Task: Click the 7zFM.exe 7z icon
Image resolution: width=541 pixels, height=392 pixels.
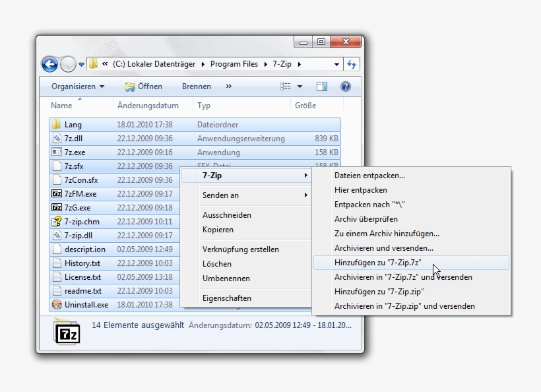Action: [x=57, y=193]
